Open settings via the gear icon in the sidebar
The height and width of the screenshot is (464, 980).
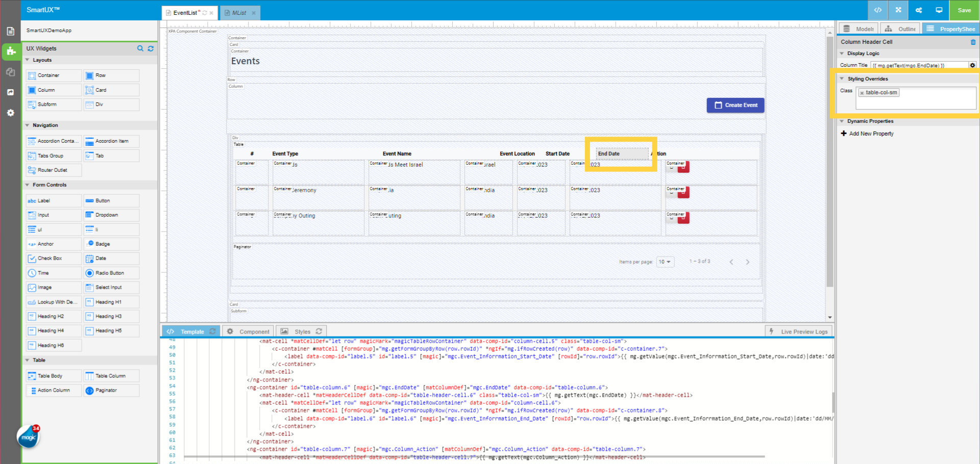(x=10, y=113)
